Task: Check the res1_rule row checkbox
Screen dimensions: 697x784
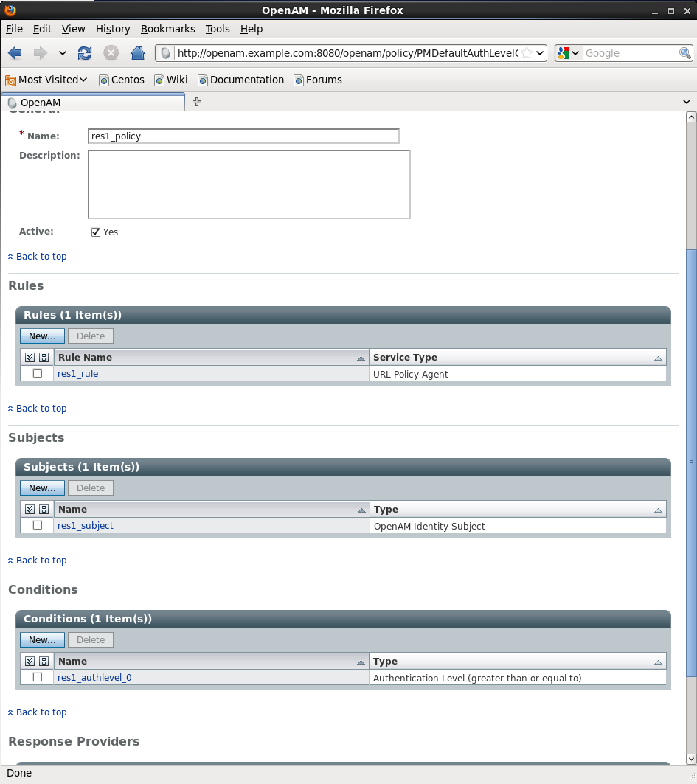Action: [38, 373]
